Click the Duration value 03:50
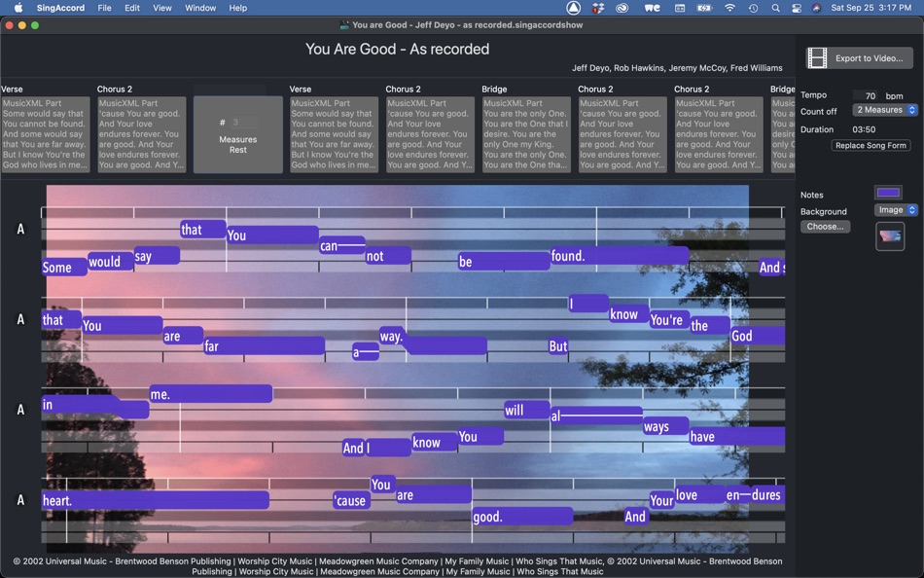This screenshot has height=578, width=924. pos(864,129)
